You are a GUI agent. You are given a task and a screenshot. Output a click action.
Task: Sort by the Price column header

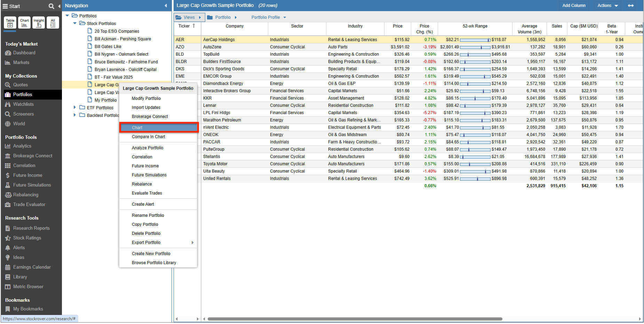397,29
